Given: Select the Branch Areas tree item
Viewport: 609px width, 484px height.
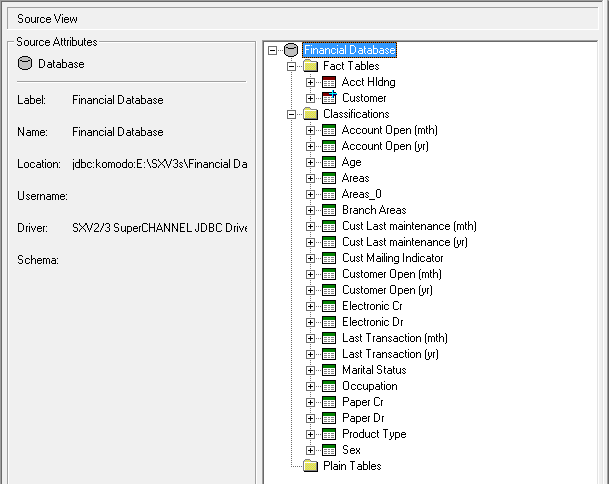Looking at the screenshot, I should (373, 210).
